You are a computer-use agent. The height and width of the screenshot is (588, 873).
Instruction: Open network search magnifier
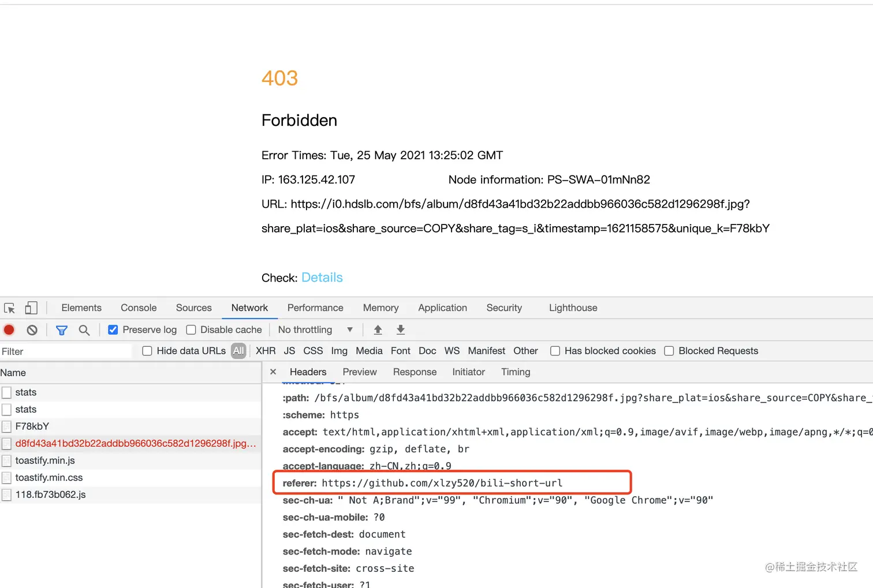pos(84,330)
